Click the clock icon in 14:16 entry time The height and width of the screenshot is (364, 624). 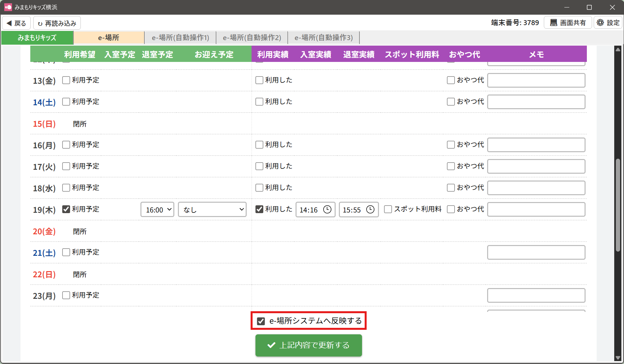(327, 210)
